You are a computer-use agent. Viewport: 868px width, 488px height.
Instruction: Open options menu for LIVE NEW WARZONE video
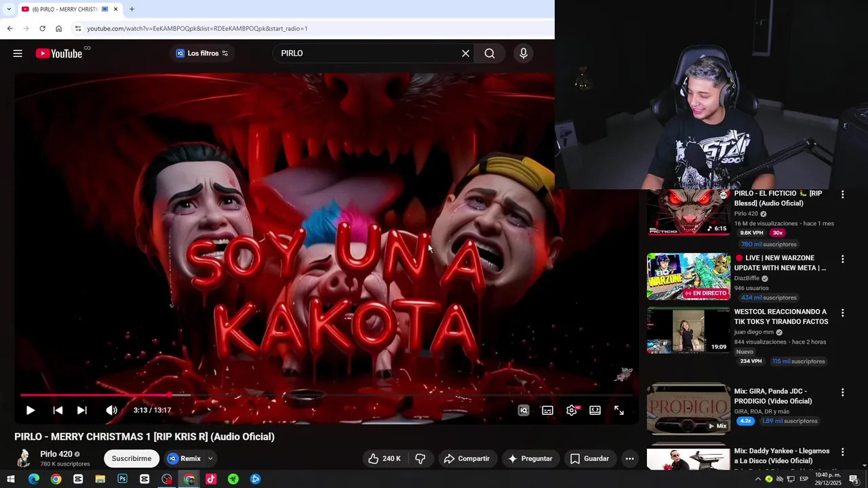pyautogui.click(x=842, y=259)
